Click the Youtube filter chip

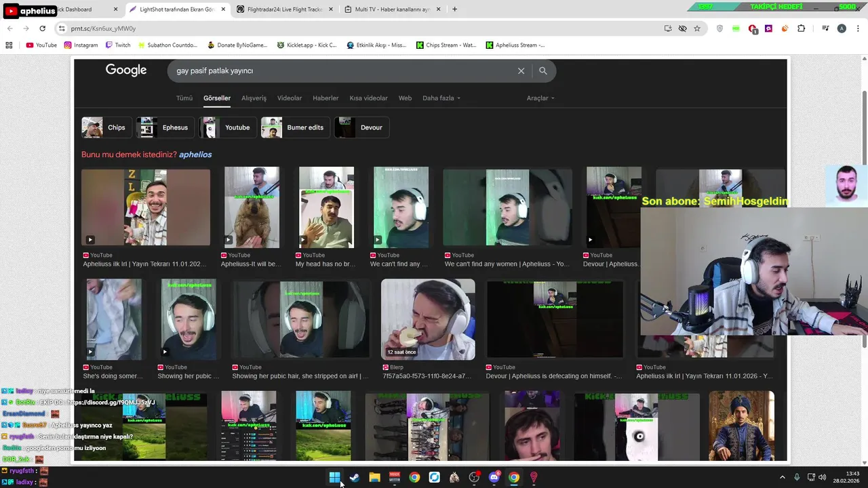pyautogui.click(x=227, y=127)
